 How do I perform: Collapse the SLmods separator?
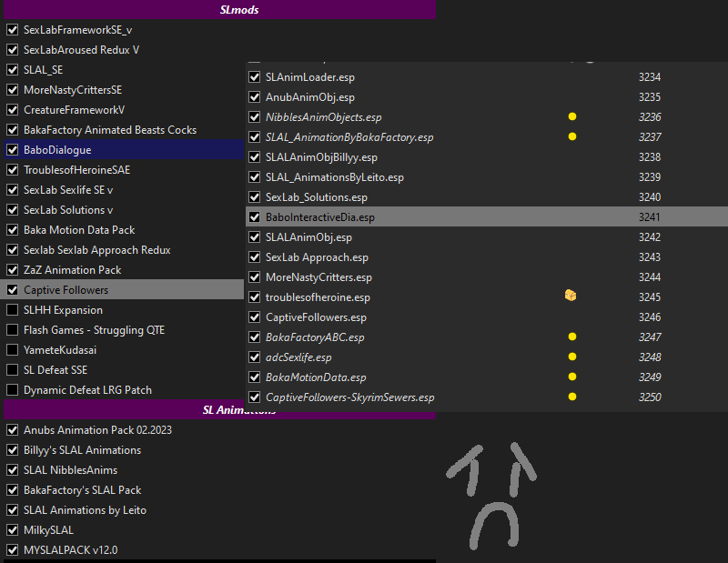pos(219,10)
